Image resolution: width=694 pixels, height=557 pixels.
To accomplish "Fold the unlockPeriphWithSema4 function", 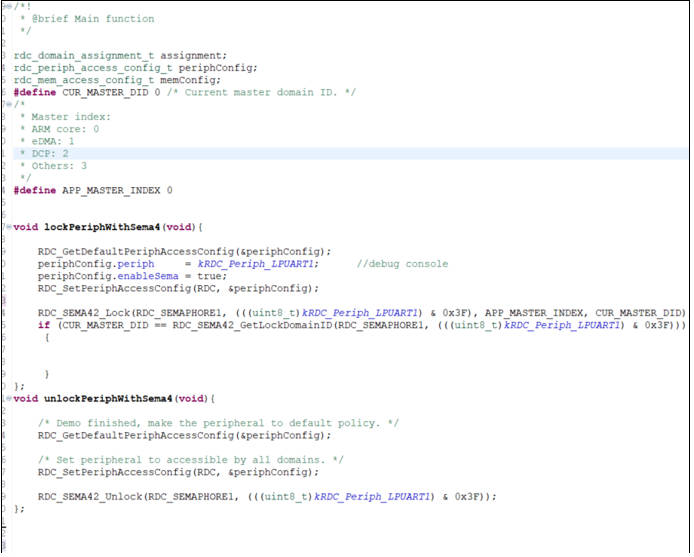I will click(7, 398).
